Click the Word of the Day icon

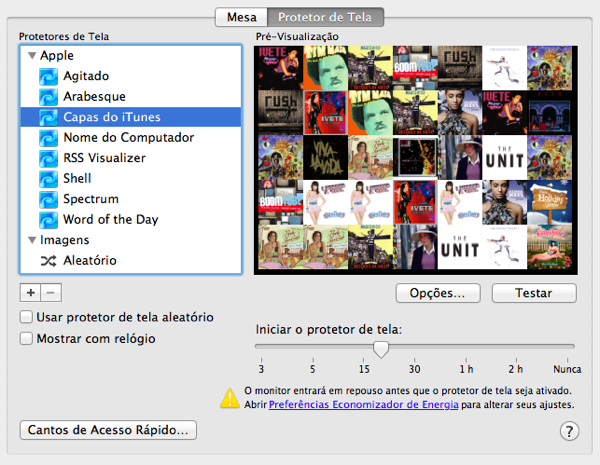[48, 220]
